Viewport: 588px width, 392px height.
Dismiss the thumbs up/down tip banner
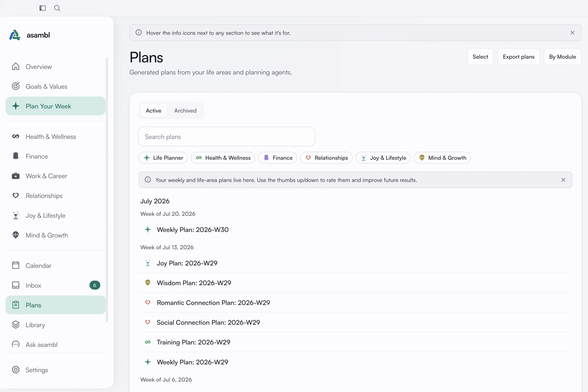pyautogui.click(x=563, y=180)
